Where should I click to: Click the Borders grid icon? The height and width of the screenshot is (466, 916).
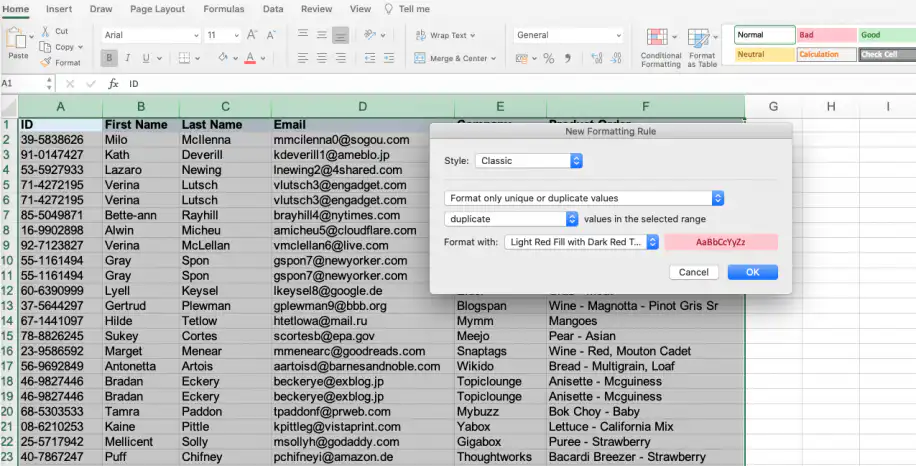pyautogui.click(x=183, y=58)
